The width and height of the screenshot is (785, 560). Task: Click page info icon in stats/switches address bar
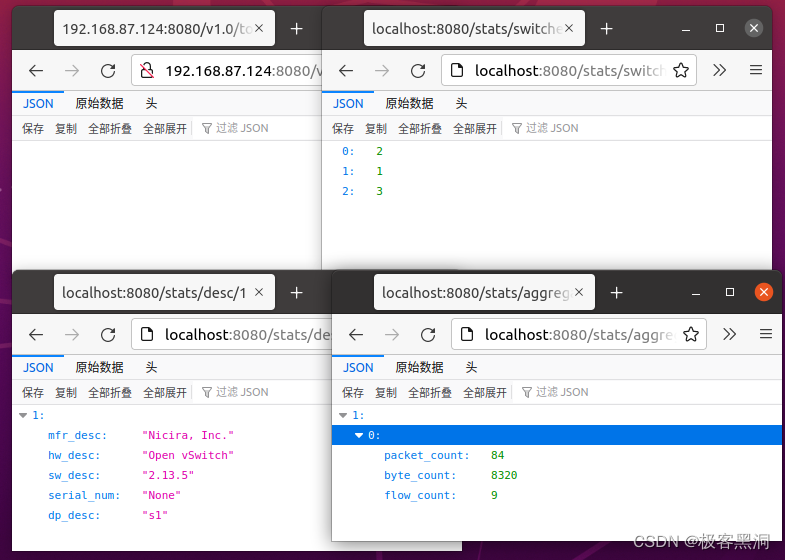point(457,71)
